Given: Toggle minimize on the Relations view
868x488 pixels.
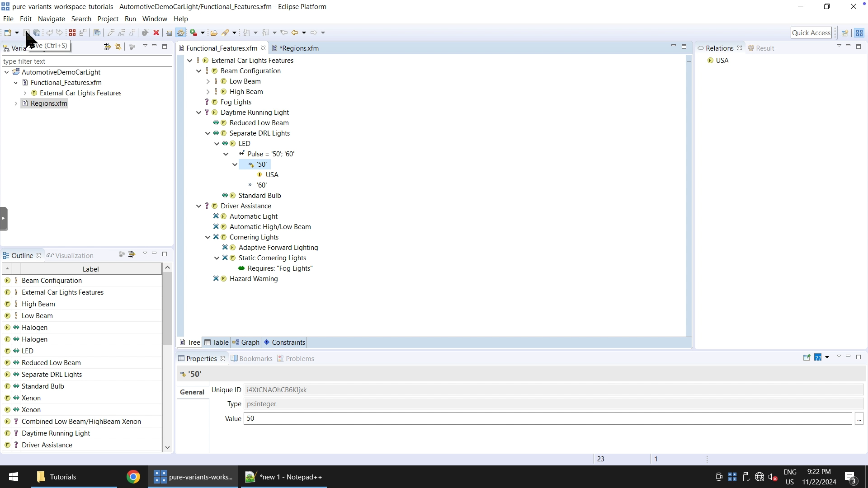Looking at the screenshot, I should (849, 47).
